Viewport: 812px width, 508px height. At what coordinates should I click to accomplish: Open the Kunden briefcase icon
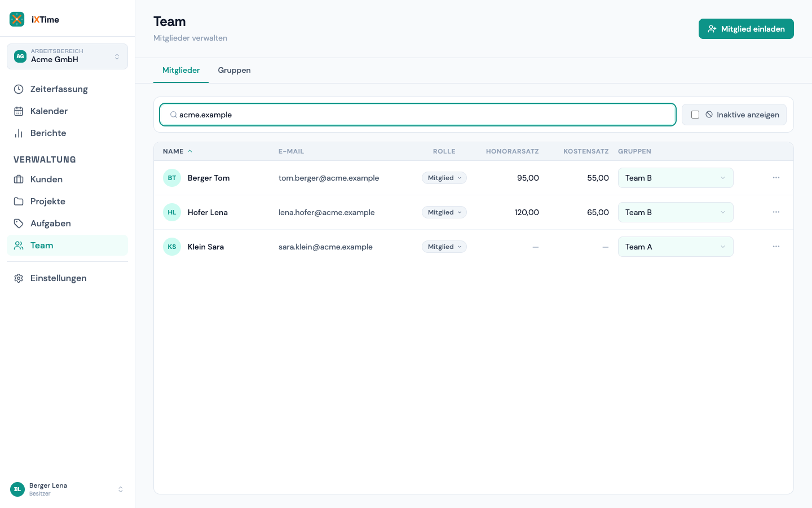click(19, 179)
